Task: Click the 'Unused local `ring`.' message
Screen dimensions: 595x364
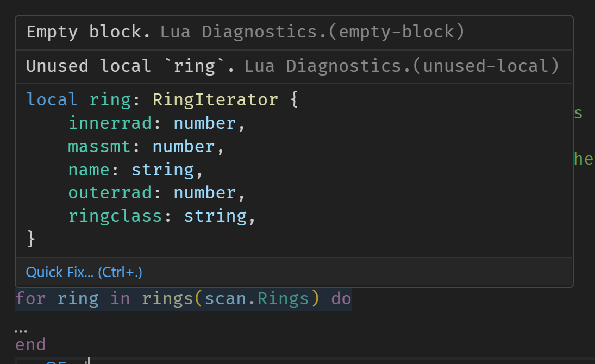Action: [130, 66]
